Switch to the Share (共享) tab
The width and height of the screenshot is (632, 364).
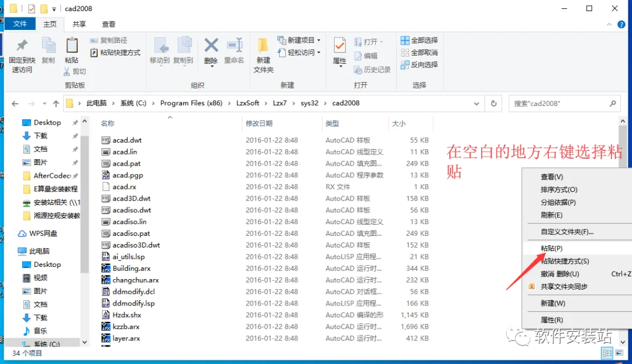pos(79,24)
